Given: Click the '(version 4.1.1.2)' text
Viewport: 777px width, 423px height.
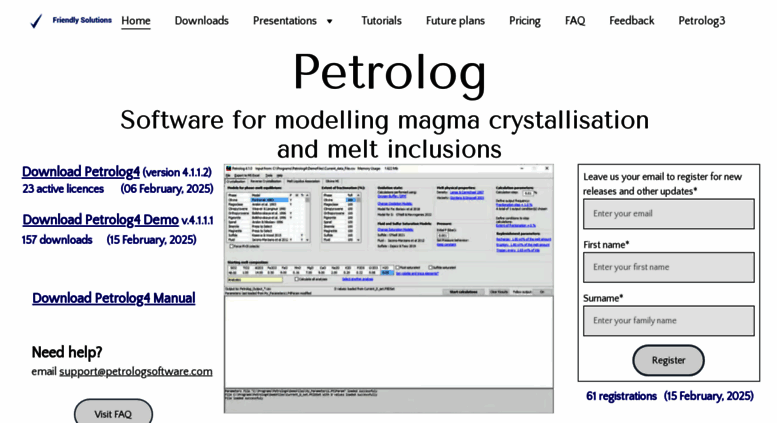Looking at the screenshot, I should tap(177, 172).
